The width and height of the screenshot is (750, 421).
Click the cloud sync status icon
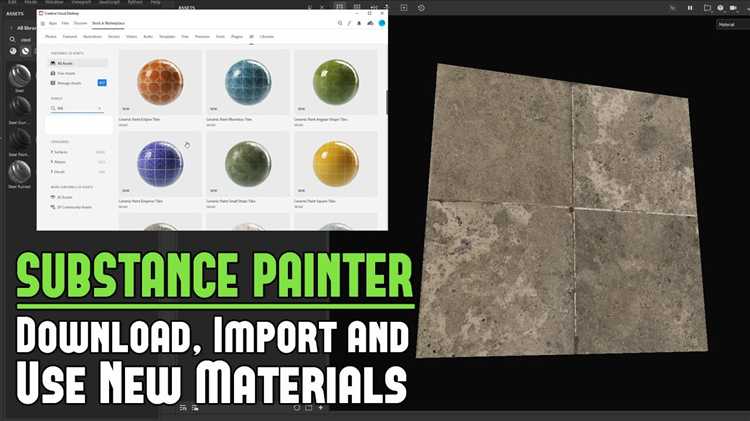click(370, 23)
